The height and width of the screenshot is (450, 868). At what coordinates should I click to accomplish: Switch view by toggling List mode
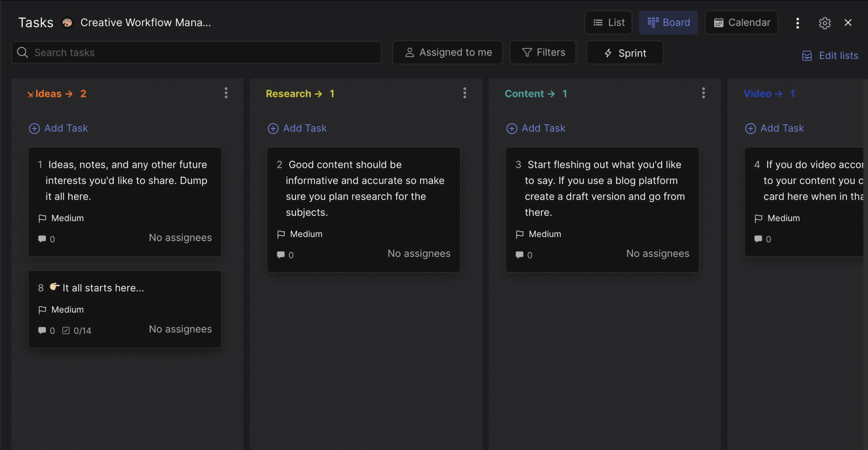(x=608, y=22)
